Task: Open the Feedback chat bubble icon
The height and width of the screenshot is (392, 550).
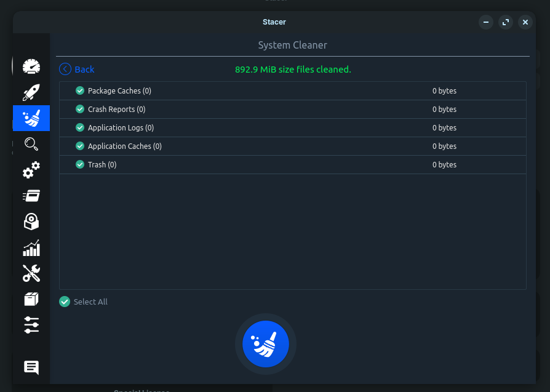Action: [x=31, y=367]
